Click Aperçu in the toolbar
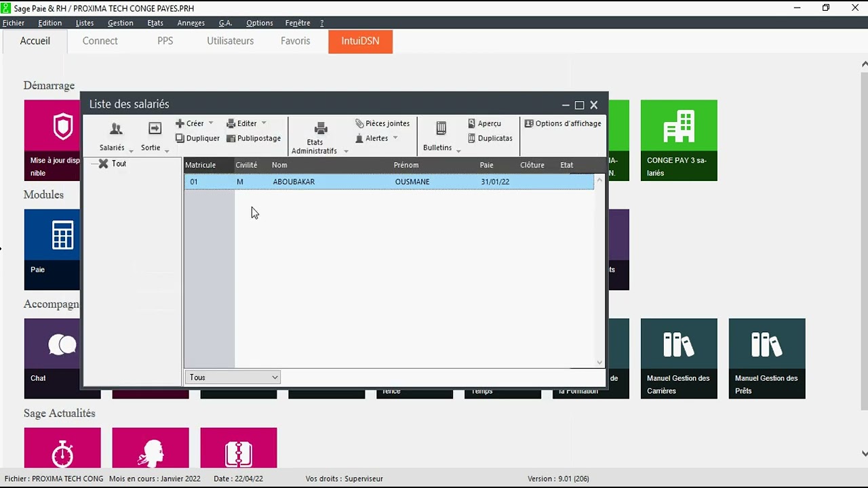This screenshot has width=868, height=488. [x=484, y=123]
